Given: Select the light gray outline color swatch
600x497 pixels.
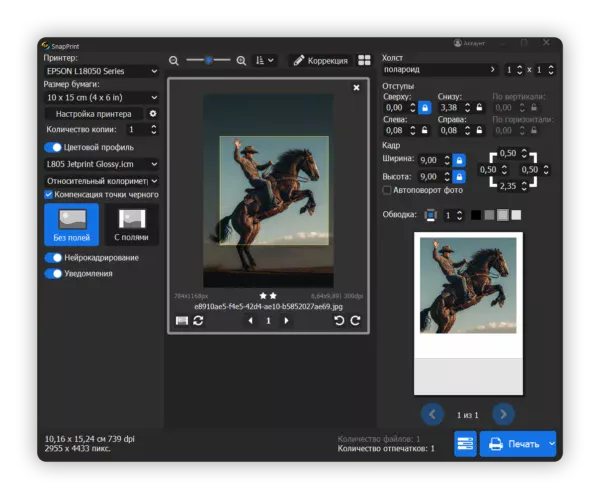Looking at the screenshot, I should point(503,215).
